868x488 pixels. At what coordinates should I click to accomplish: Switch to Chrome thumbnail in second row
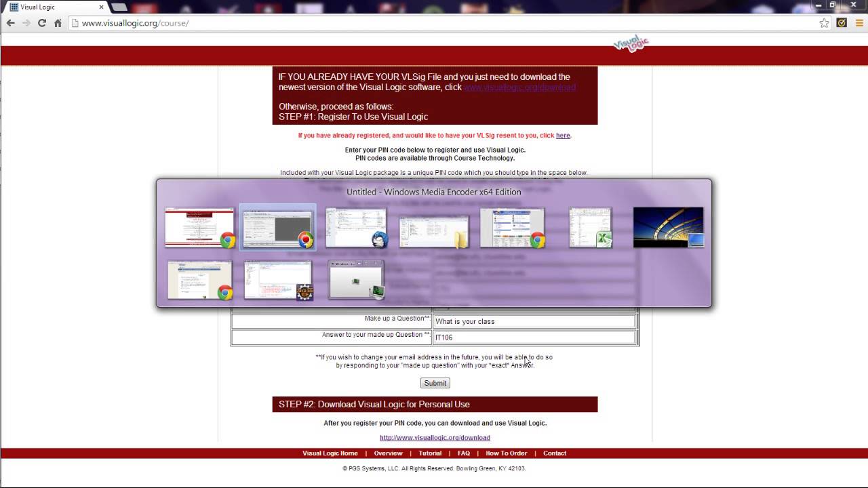tap(201, 280)
